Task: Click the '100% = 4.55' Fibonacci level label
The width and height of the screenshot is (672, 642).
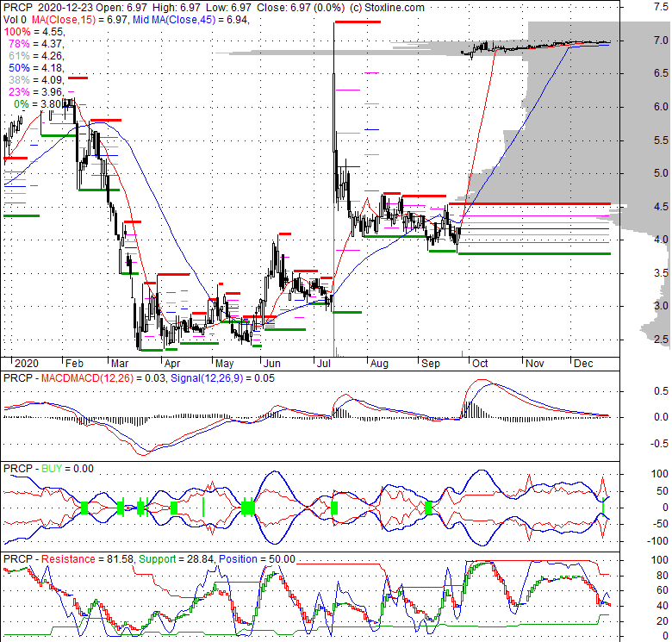Action: 34,32
